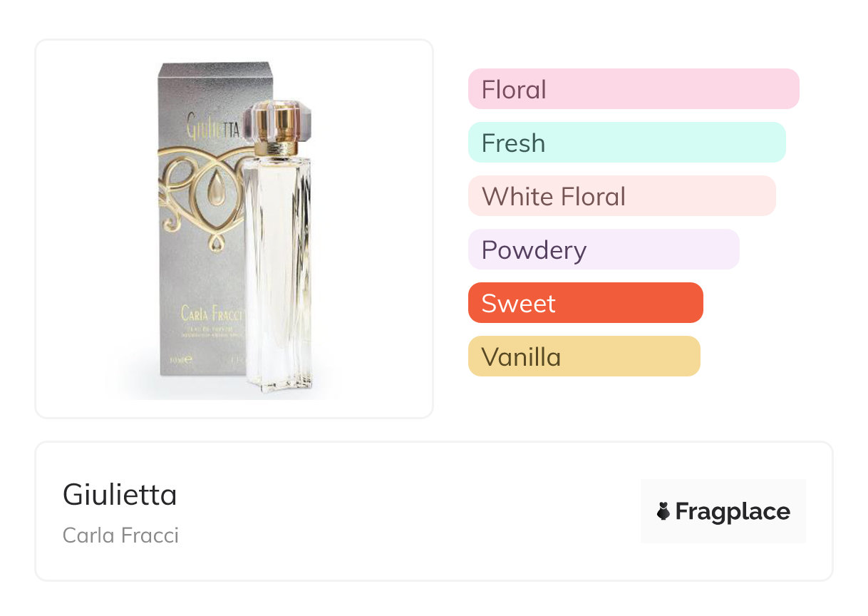
Task: Click the gold teardrop ornament on the box
Action: [214, 189]
